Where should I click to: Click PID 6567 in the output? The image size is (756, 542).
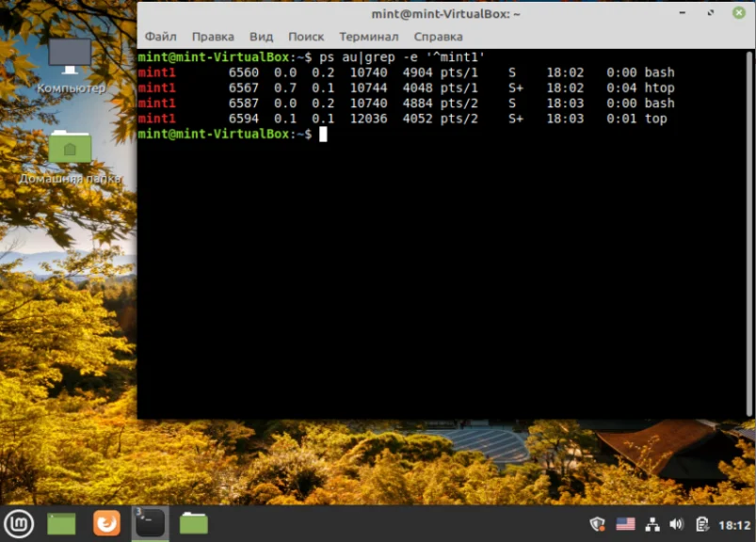point(244,88)
